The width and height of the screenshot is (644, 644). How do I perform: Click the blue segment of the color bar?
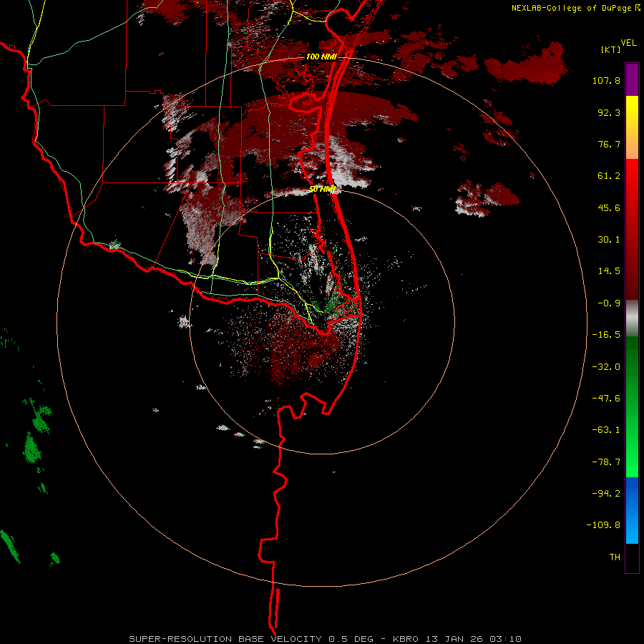632,510
